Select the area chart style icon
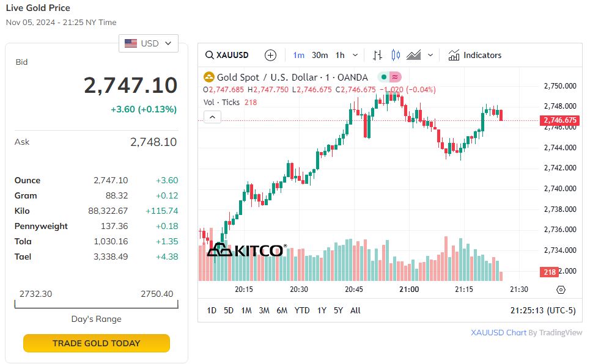This screenshot has width=590, height=364. click(414, 55)
